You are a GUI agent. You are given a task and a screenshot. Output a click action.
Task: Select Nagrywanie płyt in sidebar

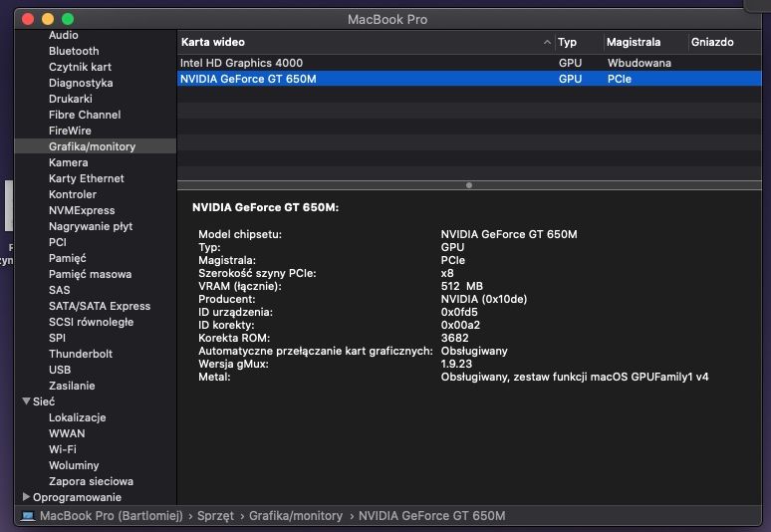pos(91,227)
